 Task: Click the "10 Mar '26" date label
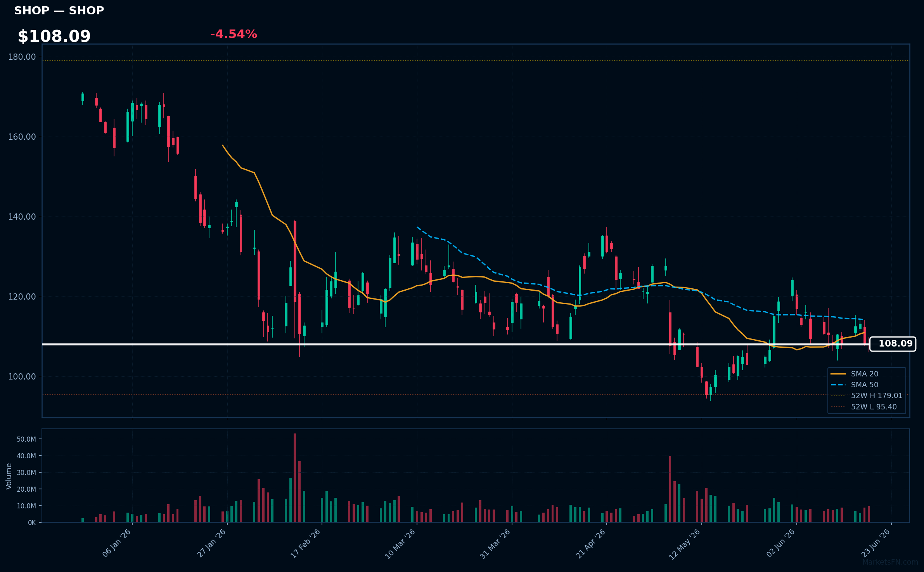(x=400, y=543)
